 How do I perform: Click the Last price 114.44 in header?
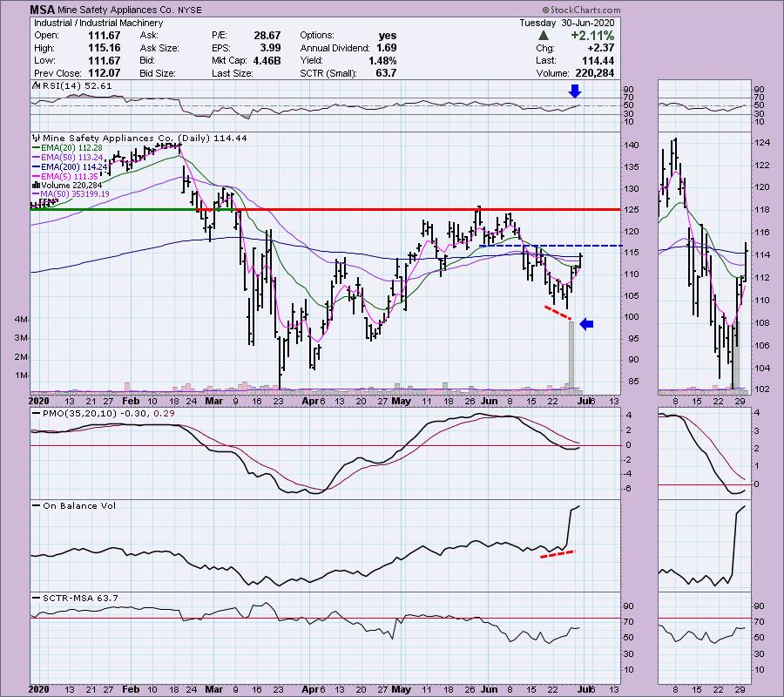tap(598, 60)
